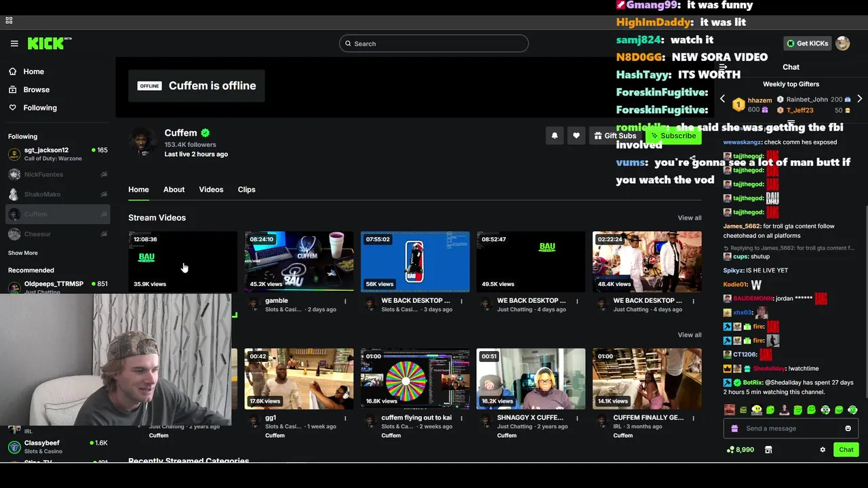Show previous weekly top gifters
The image size is (868, 488).
tap(722, 99)
